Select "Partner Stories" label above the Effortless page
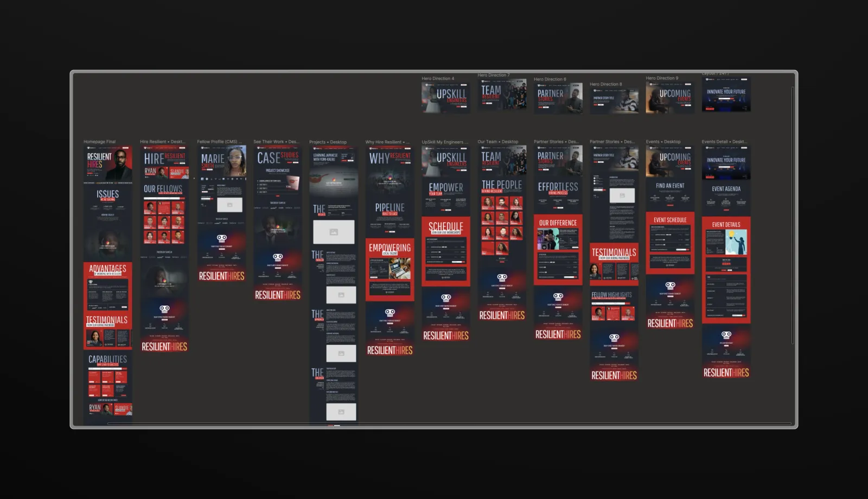The image size is (868, 499). point(556,142)
